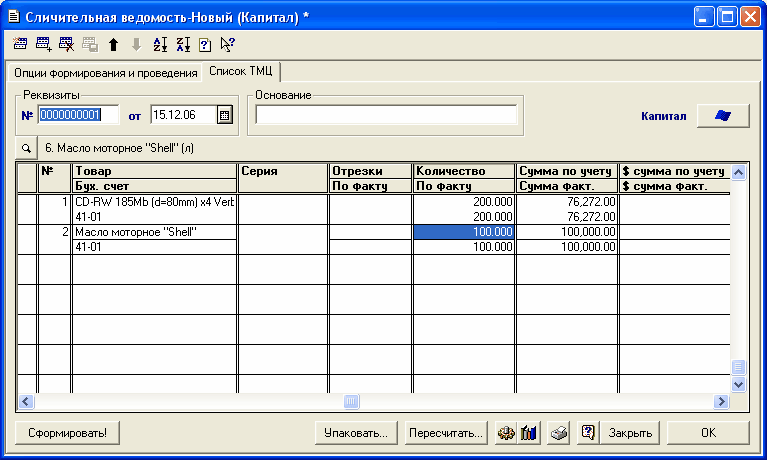The width and height of the screenshot is (767, 460).
Task: Click the Основание text field
Action: coord(386,115)
